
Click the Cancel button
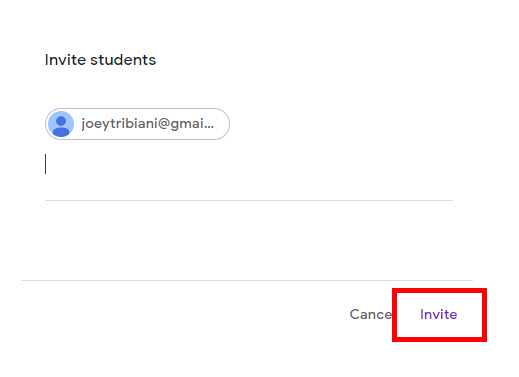[371, 314]
